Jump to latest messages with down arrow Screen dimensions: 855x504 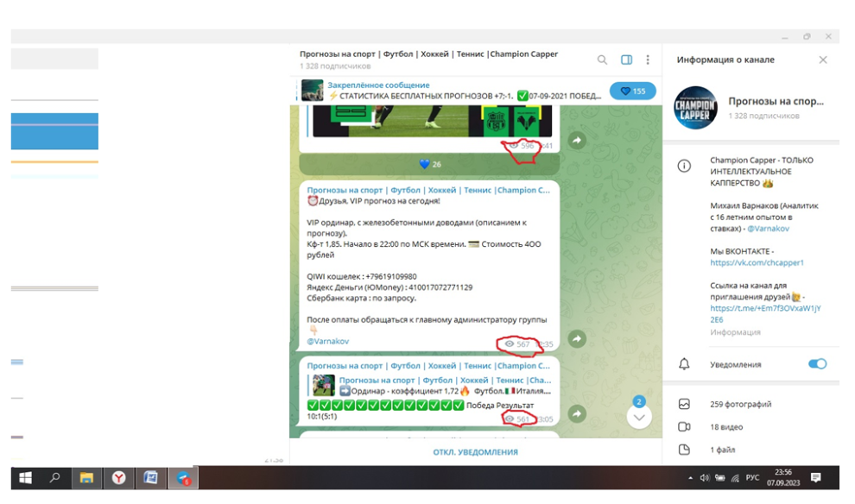coord(639,418)
